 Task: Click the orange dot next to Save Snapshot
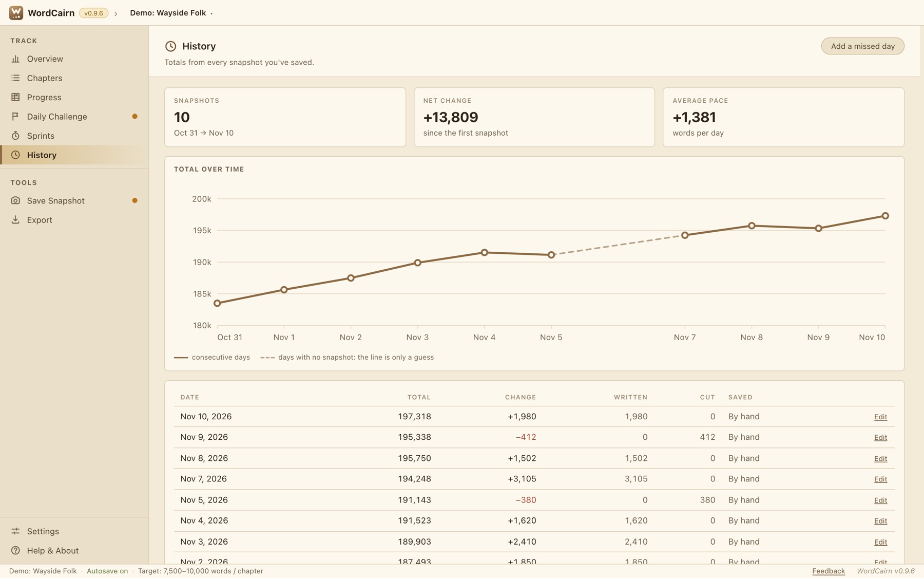tap(134, 200)
